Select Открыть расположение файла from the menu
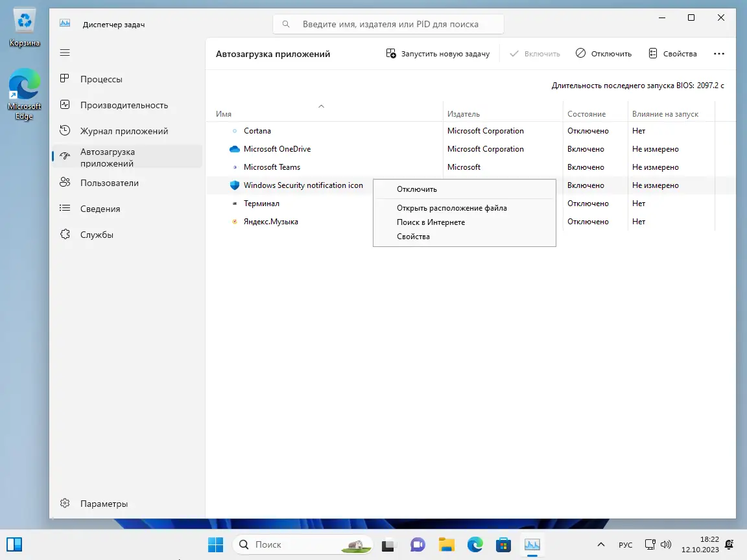This screenshot has height=560, width=747. coord(452,207)
